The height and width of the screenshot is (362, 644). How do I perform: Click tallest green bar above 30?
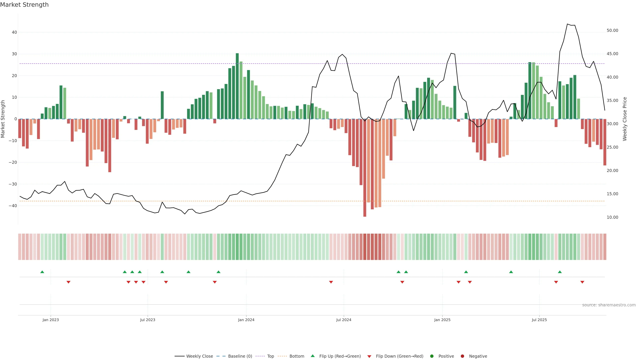(x=237, y=85)
